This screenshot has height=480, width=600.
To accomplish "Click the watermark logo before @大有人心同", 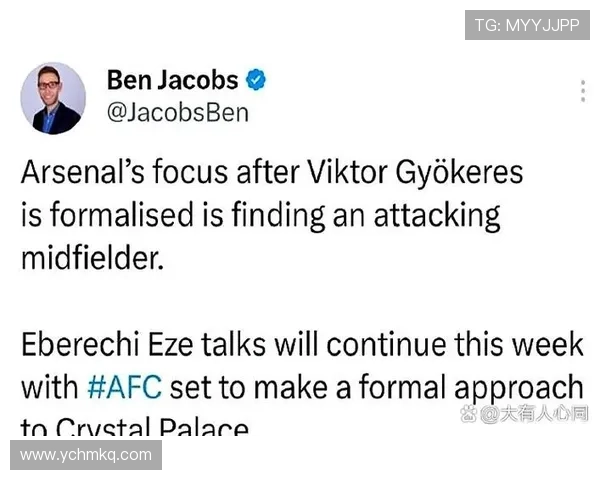I will click(x=467, y=413).
